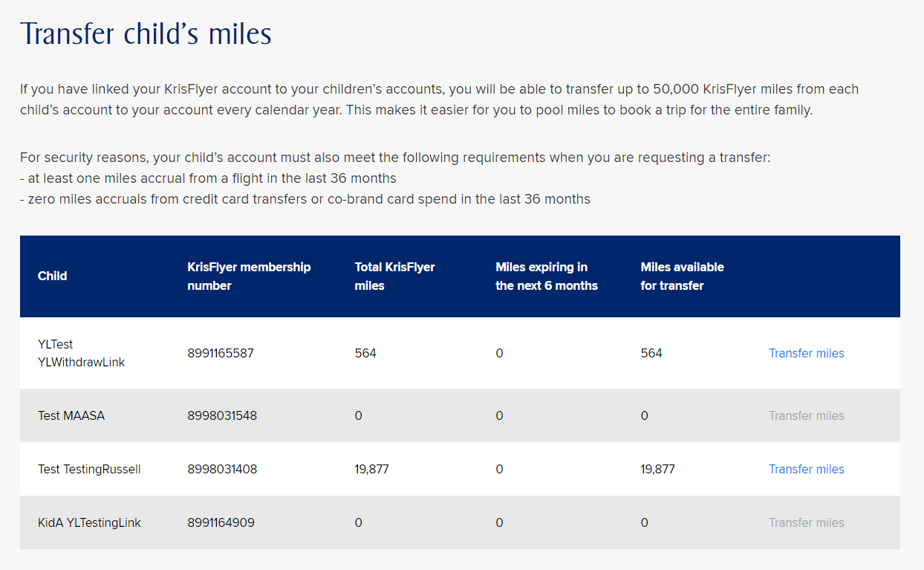Click Transfer miles for Test TestingRussell
This screenshot has width=924, height=570.
coord(806,469)
